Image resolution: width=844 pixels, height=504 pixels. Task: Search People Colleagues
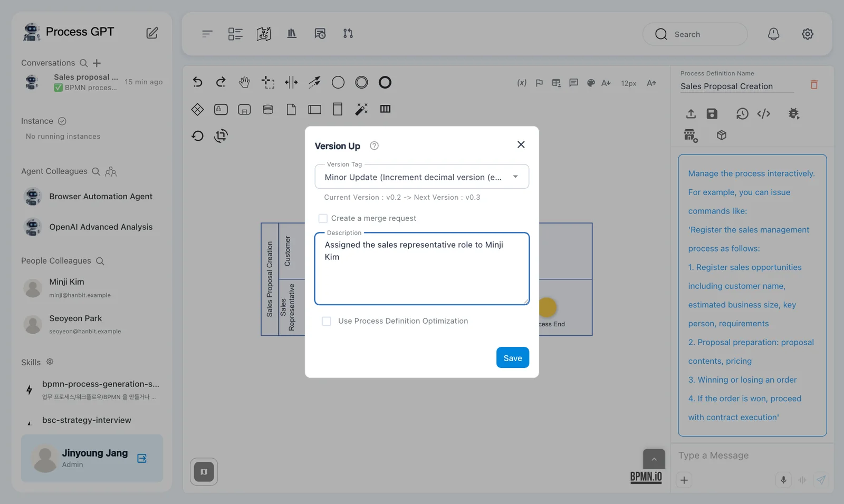tap(100, 261)
